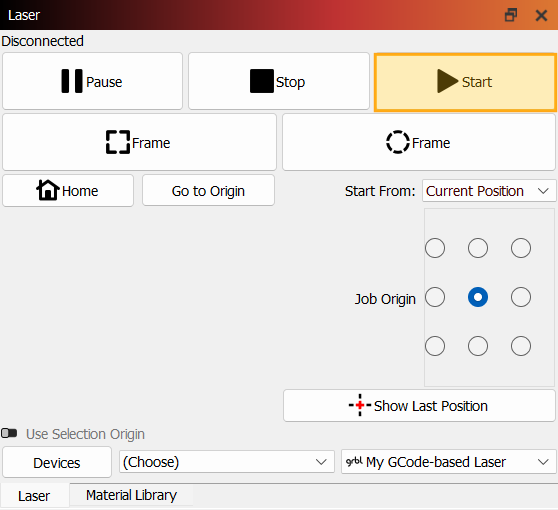
Task: Float the Laser panel window
Action: coord(511,15)
